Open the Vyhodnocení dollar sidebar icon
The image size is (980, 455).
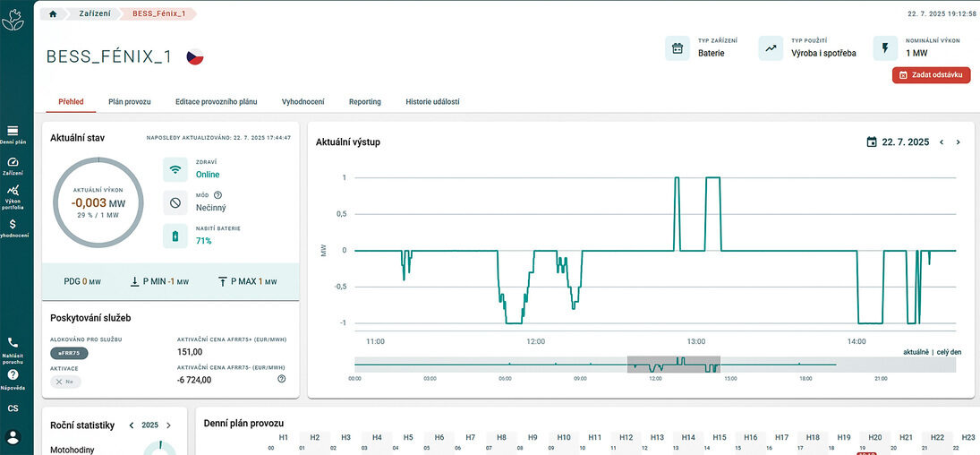13,227
